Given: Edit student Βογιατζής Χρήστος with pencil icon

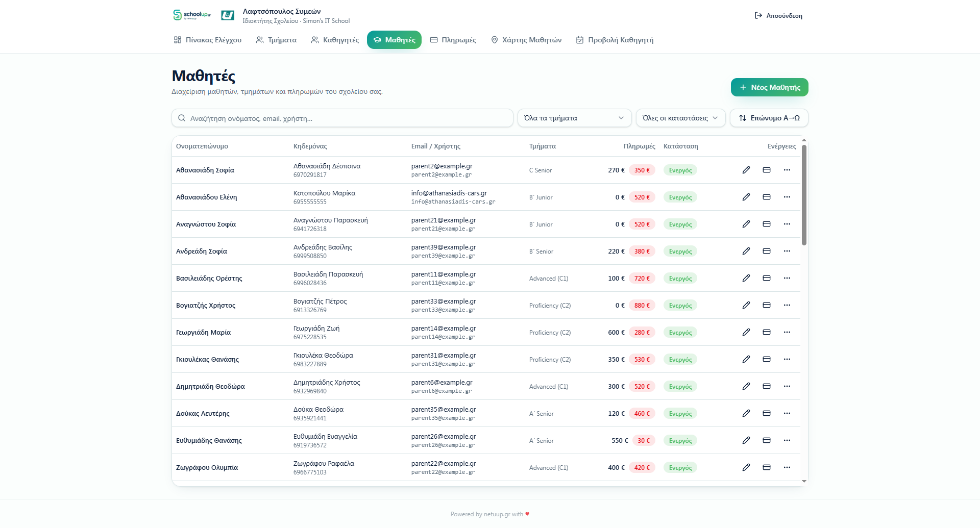Looking at the screenshot, I should [746, 305].
